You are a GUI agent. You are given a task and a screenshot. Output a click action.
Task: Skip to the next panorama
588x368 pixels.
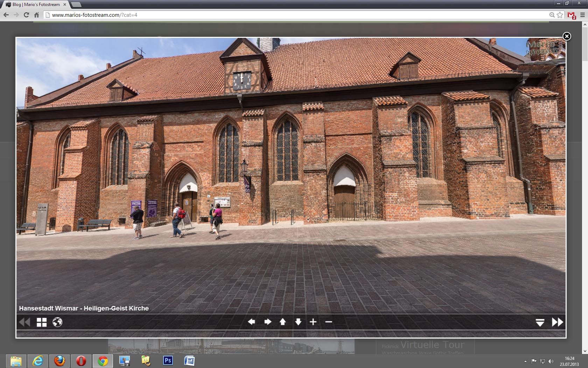pos(557,322)
